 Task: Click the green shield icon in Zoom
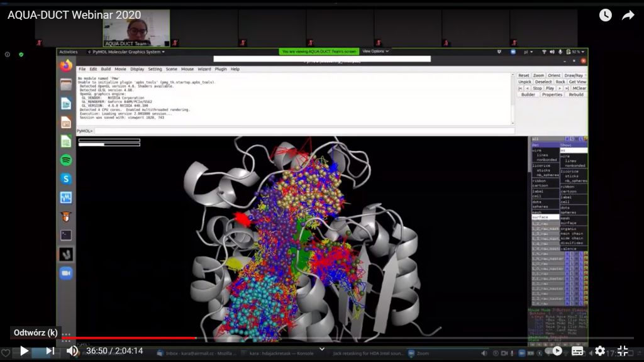[21, 54]
